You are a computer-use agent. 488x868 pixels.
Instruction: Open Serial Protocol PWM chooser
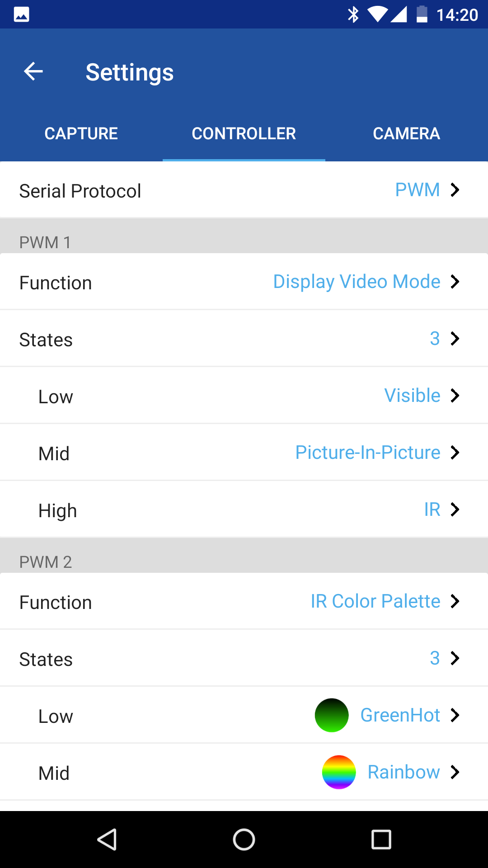[x=427, y=190]
